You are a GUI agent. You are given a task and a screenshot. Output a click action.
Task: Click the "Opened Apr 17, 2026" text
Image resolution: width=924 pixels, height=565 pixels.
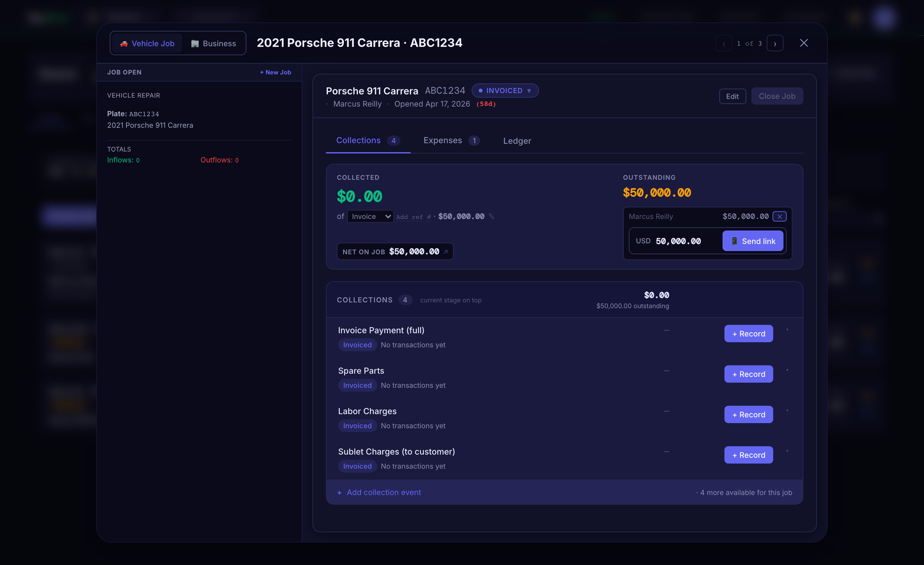coord(432,104)
